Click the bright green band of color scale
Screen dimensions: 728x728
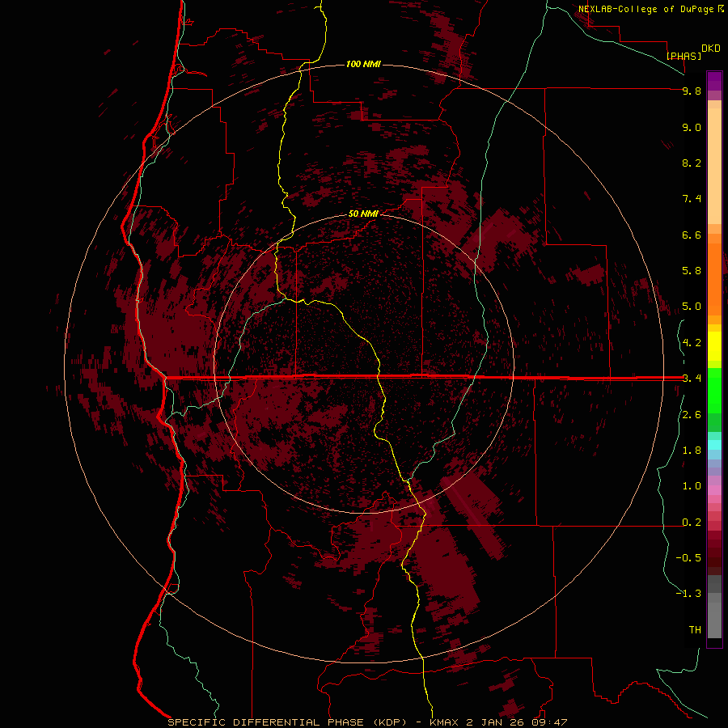coord(714,390)
